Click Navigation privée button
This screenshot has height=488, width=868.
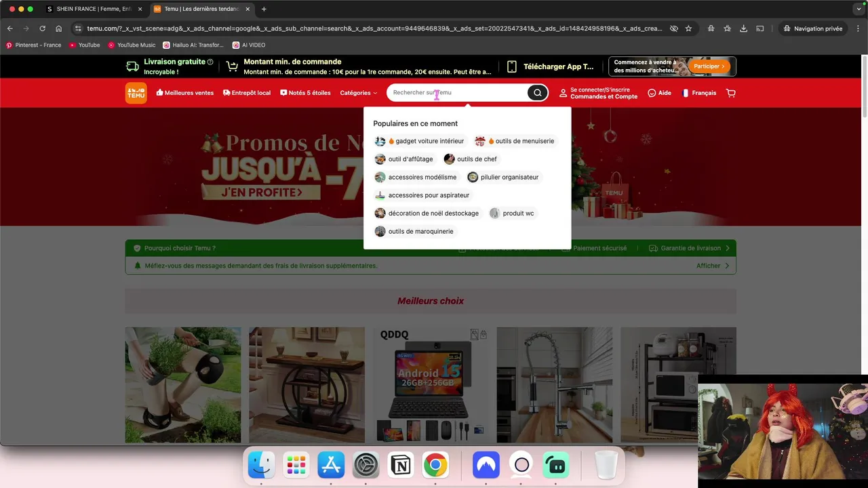click(812, 28)
